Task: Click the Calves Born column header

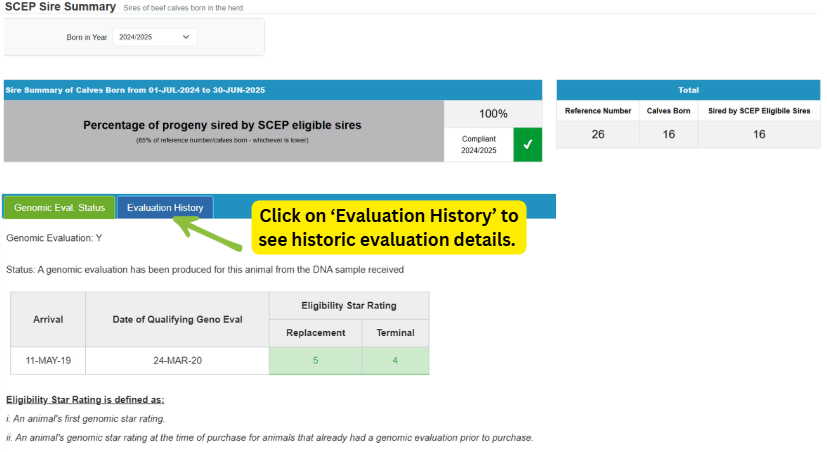Action: point(668,110)
